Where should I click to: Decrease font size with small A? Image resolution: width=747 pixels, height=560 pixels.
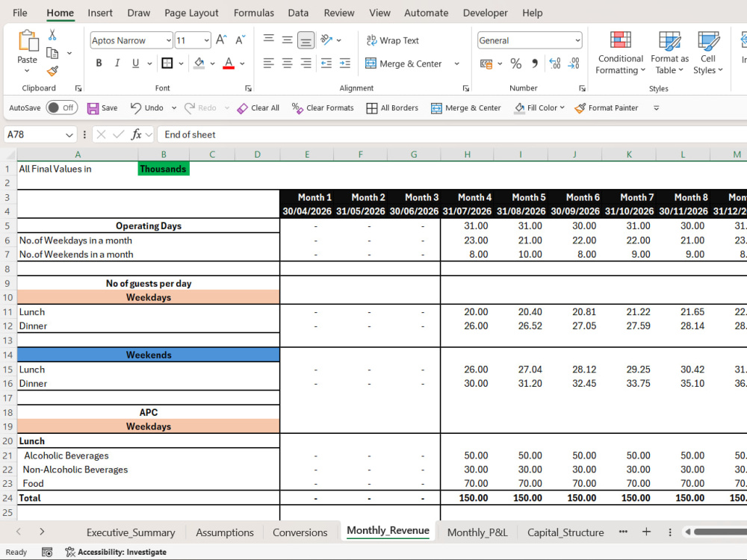tap(240, 40)
